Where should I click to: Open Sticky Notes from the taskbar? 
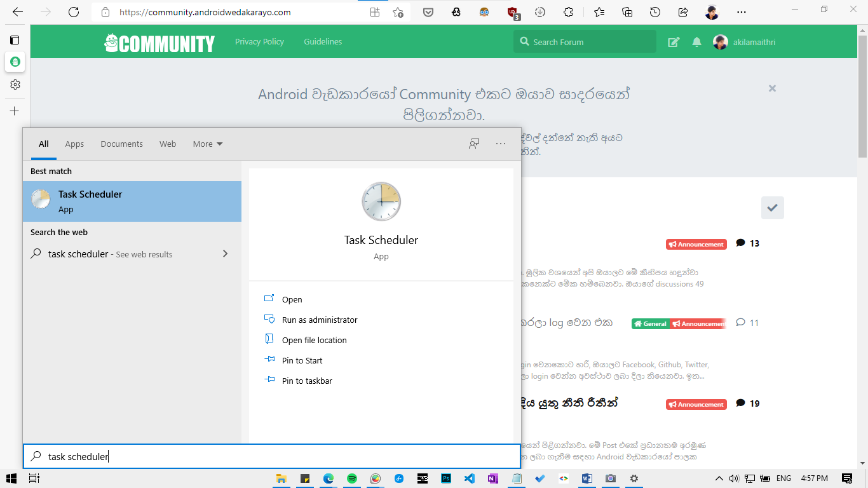(x=305, y=478)
